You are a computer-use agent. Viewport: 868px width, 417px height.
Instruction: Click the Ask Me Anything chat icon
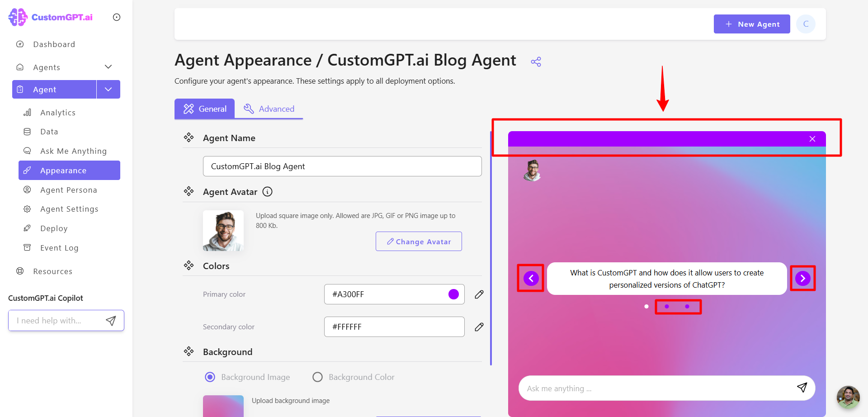[x=27, y=151]
